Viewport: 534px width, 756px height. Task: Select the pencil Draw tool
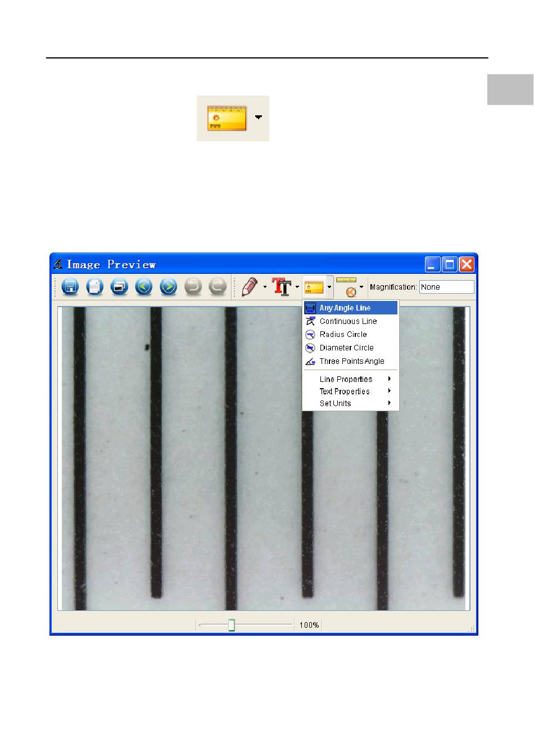250,287
